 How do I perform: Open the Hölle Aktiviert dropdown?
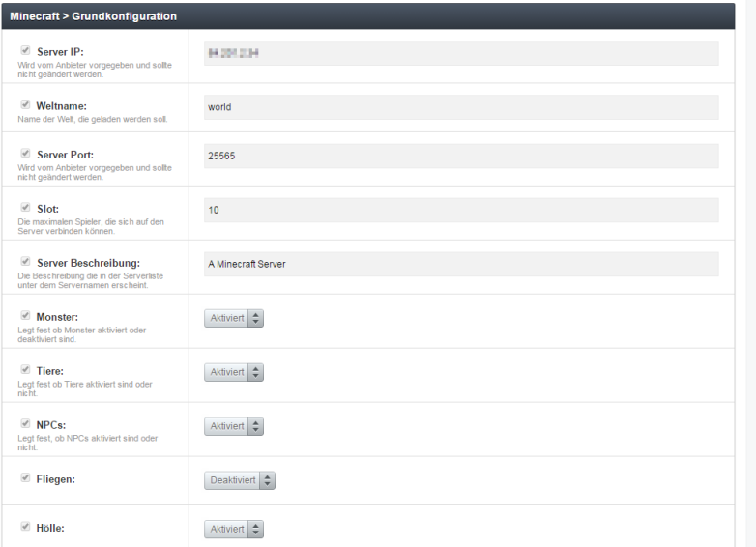pos(234,530)
